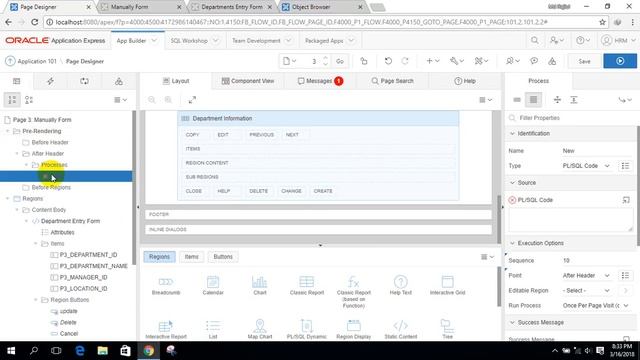Select the Classic Report gallery item

(x=307, y=285)
